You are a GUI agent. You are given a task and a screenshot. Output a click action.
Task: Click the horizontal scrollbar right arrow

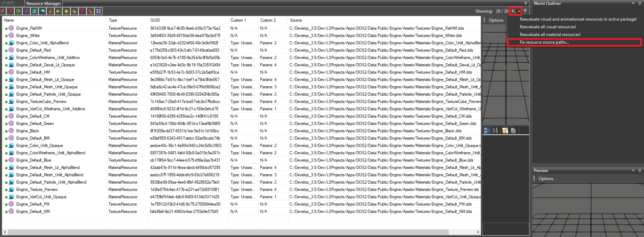point(478,232)
